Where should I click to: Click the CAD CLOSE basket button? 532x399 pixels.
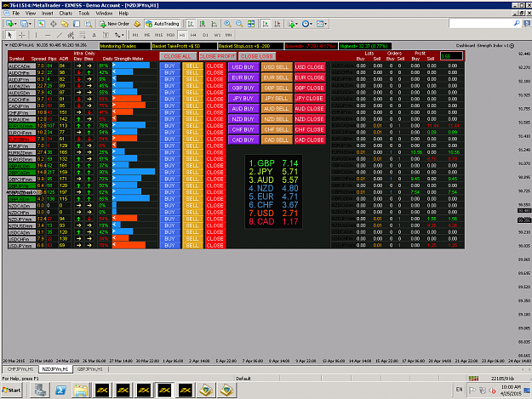pos(310,140)
